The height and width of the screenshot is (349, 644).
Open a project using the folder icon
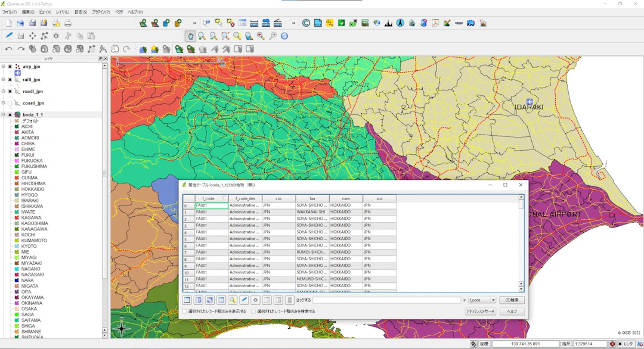20,23
